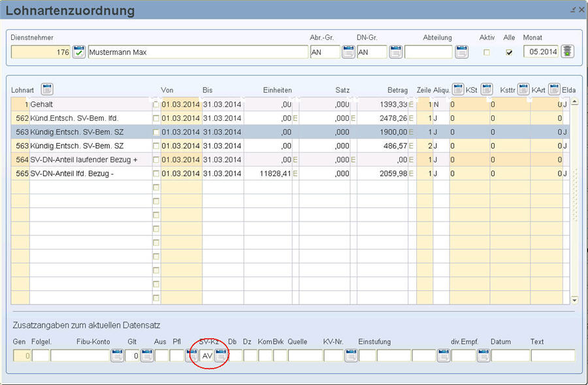588x385 pixels.
Task: Open the SV-Kz lookup icon beside AV
Action: click(221, 355)
